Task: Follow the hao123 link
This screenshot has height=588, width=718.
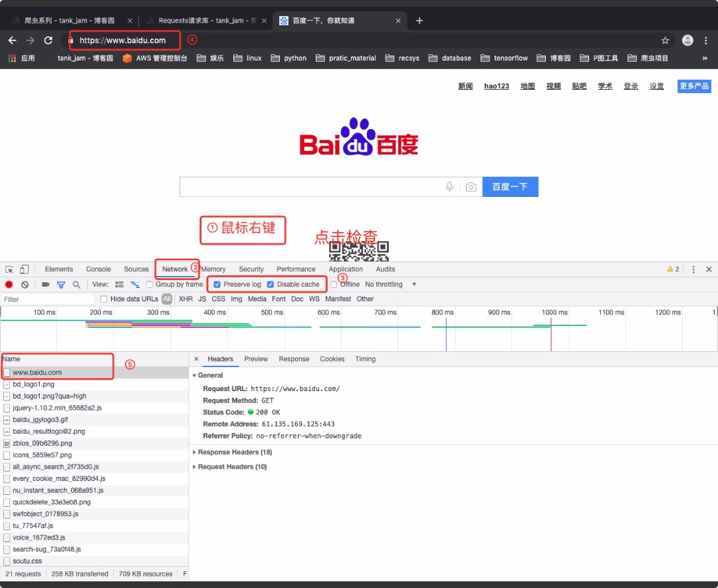Action: pyautogui.click(x=497, y=86)
